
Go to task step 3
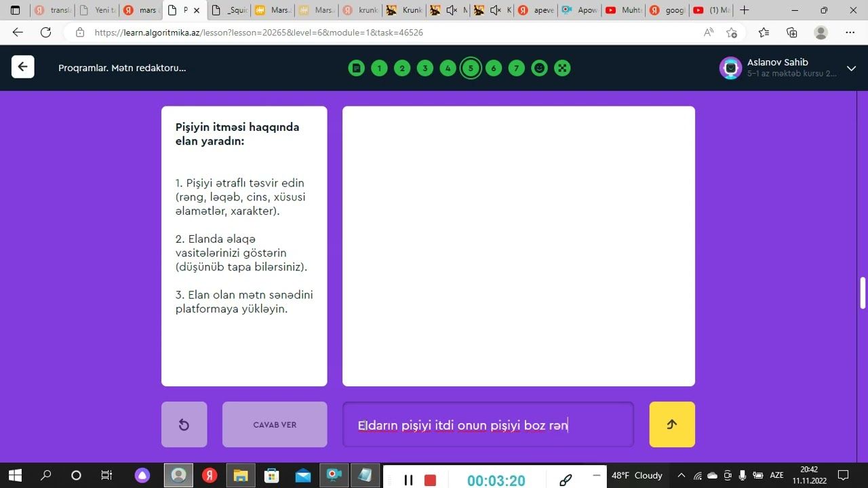click(425, 68)
